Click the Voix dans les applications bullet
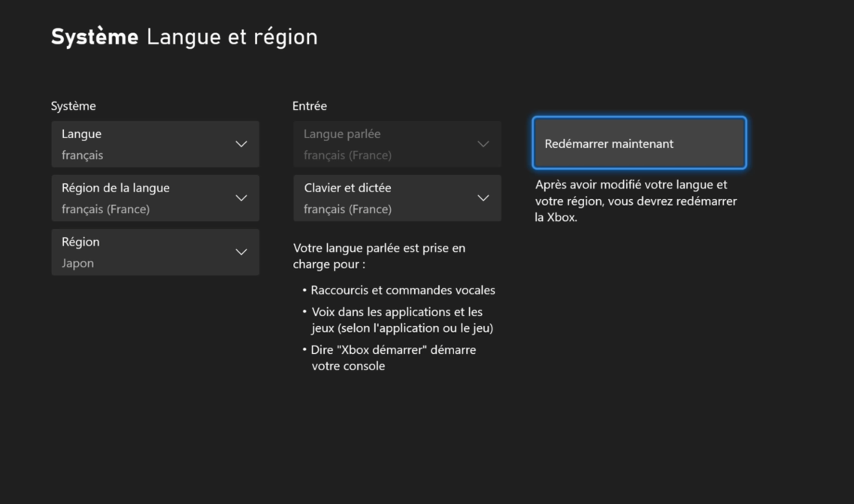Viewport: 854px width, 504px height. 402,320
